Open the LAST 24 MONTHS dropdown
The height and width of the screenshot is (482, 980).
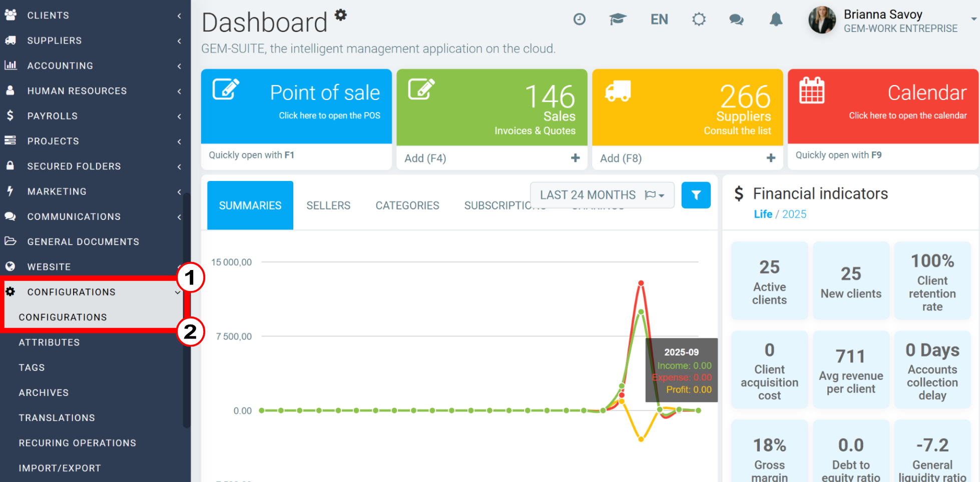pos(602,195)
